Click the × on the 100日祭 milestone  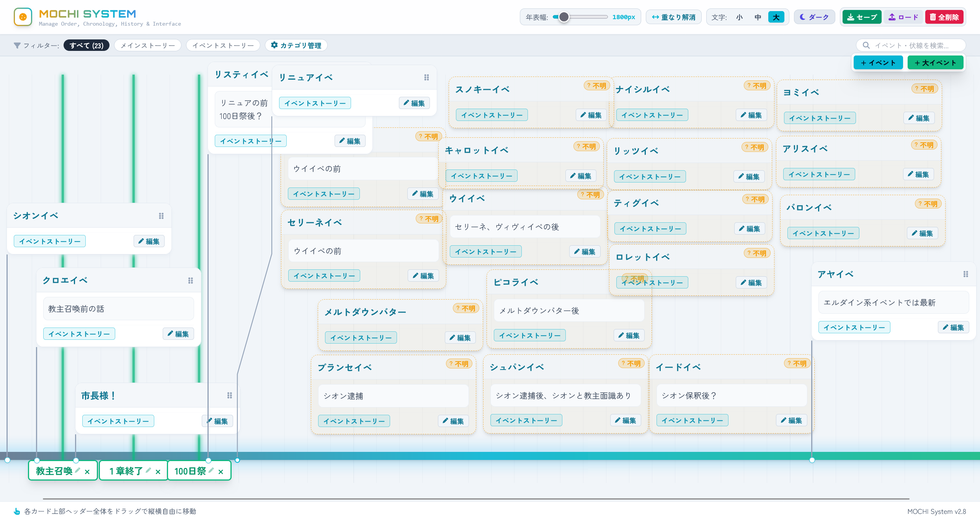(221, 471)
